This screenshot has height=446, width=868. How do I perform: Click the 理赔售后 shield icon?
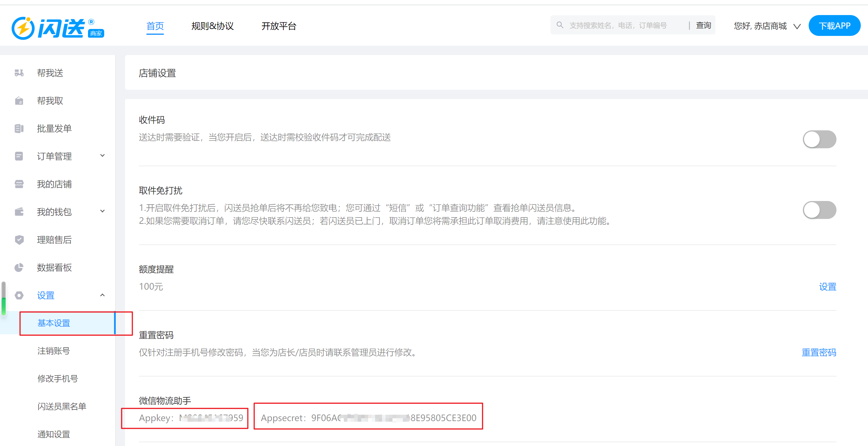click(19, 240)
